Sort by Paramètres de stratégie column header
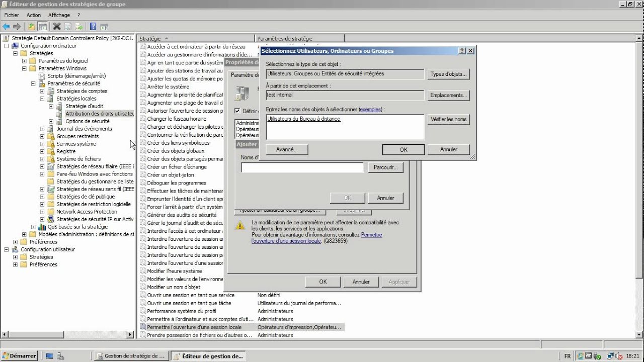Image resolution: width=644 pixels, height=362 pixels. 300,38
